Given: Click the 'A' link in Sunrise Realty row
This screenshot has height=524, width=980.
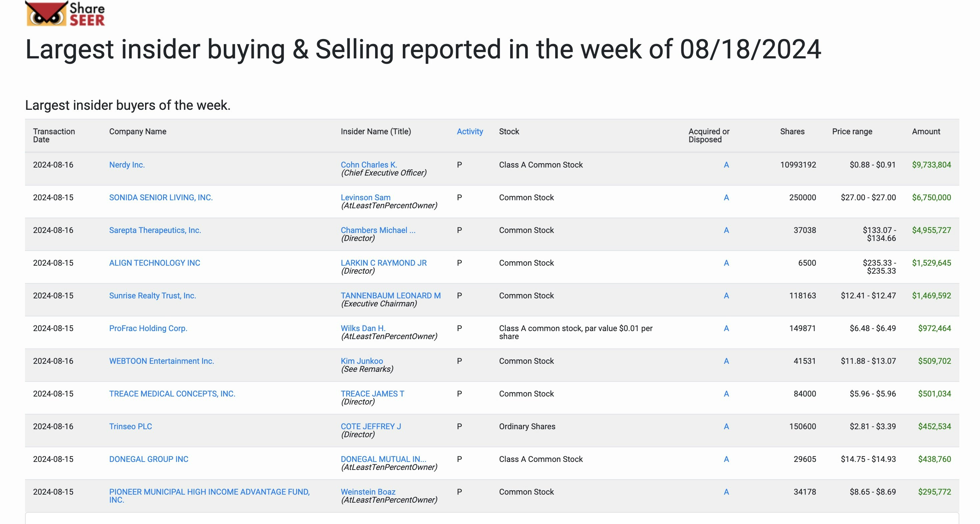Looking at the screenshot, I should point(726,295).
